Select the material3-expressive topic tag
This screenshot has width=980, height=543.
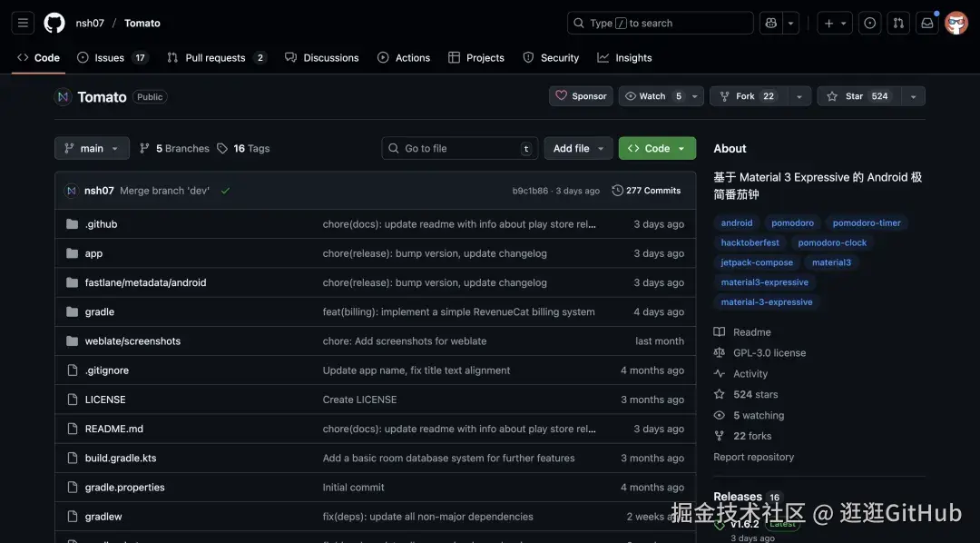764,282
